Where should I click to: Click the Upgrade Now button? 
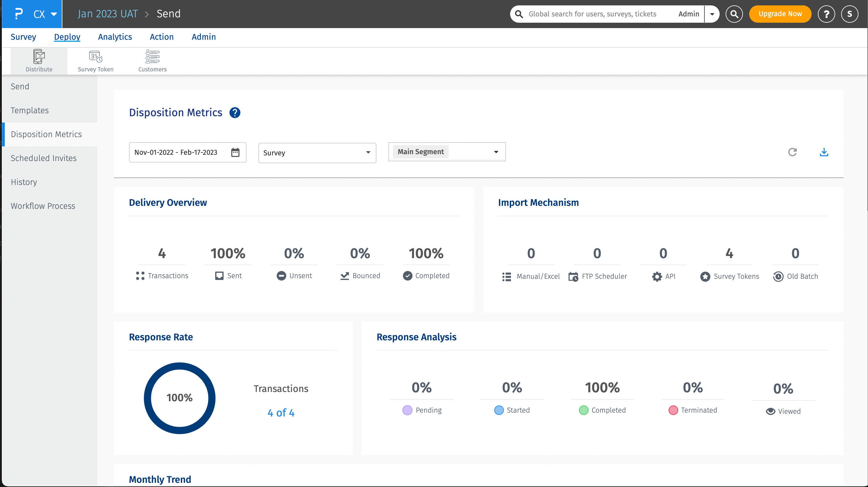pos(780,14)
